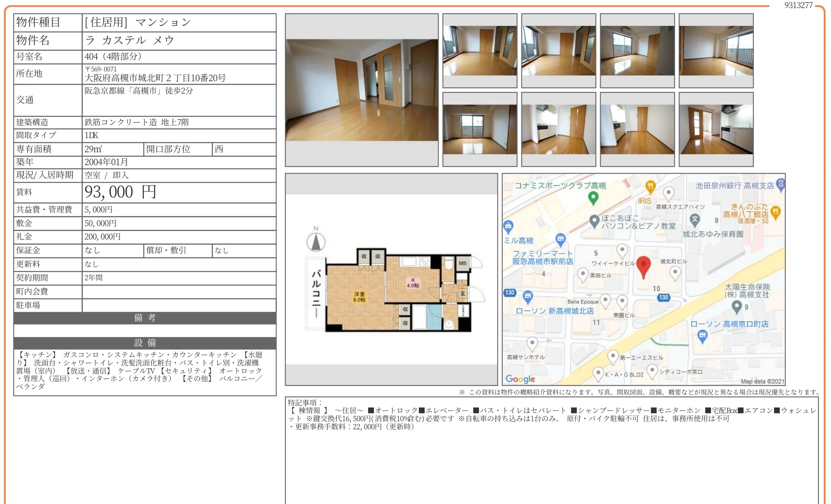Screen dimensions: 831x504
Task: Click the orange IRIS restaurant pin
Action: (650, 186)
